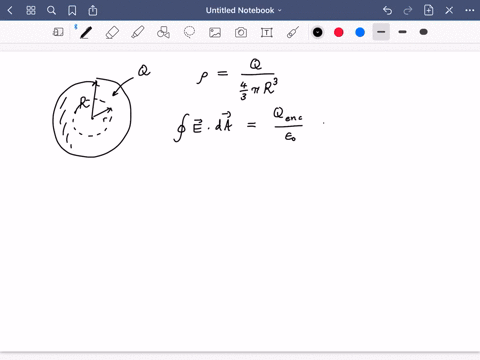This screenshot has height=360, width=480.
Task: Redo the last undone stroke
Action: point(408,11)
